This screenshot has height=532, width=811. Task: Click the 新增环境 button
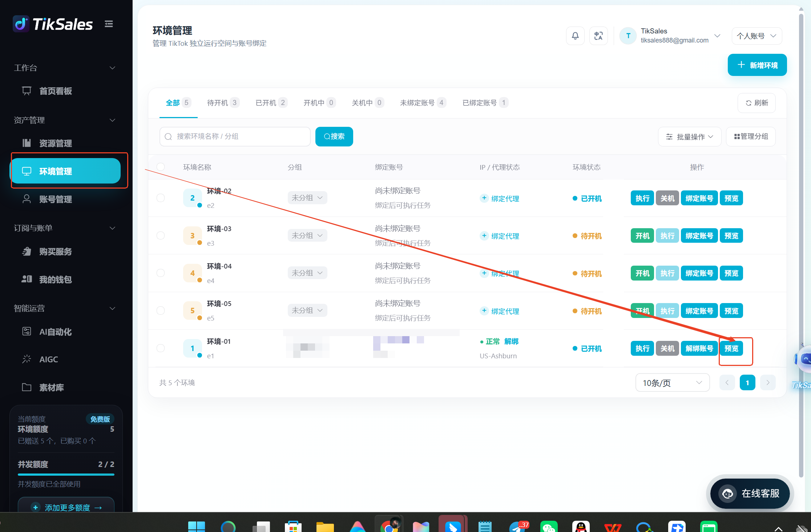[x=757, y=65]
